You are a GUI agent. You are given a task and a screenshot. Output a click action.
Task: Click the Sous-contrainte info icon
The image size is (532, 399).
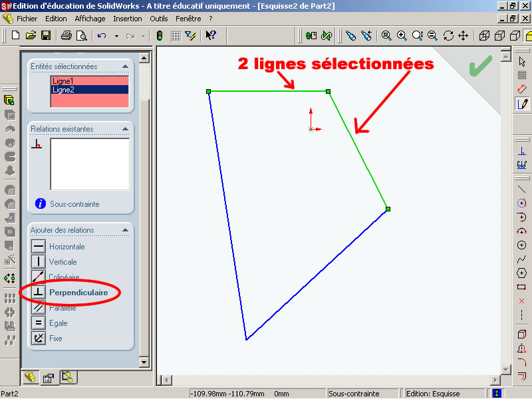tap(41, 203)
